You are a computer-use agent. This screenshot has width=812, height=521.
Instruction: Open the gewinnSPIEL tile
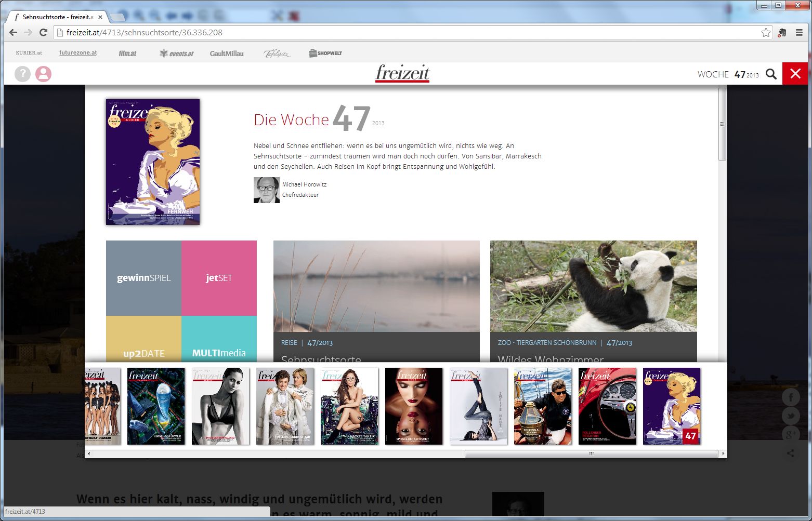pyautogui.click(x=143, y=278)
